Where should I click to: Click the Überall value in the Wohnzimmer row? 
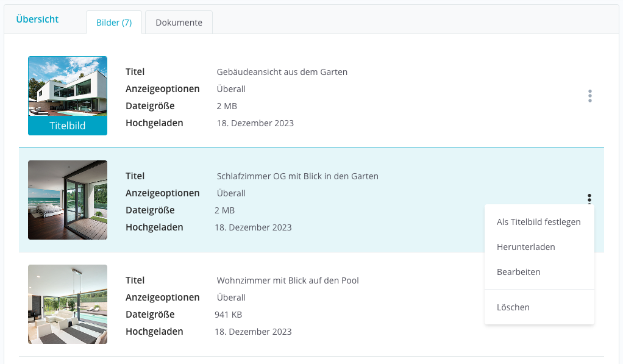pos(231,298)
